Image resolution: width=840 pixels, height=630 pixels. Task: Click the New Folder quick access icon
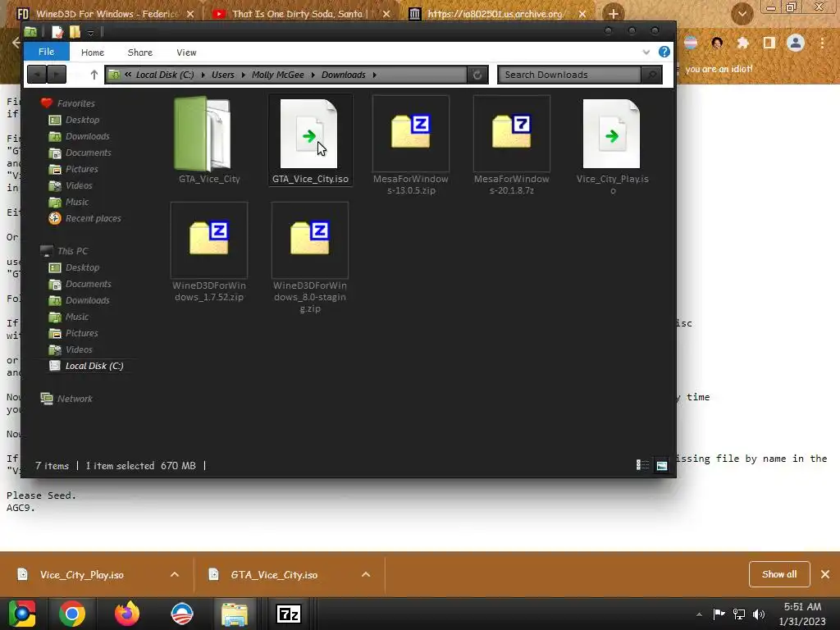click(x=75, y=32)
